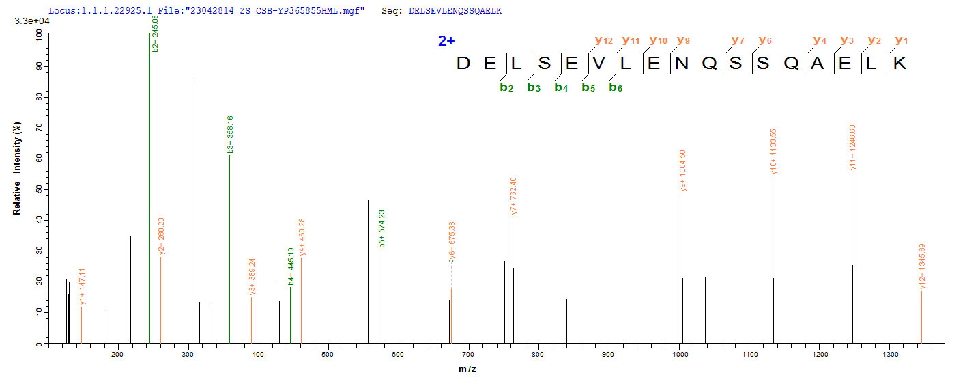This screenshot has height=384, width=980.
Task: Click the y12+ 1345.69 peak label
Action: tap(923, 266)
